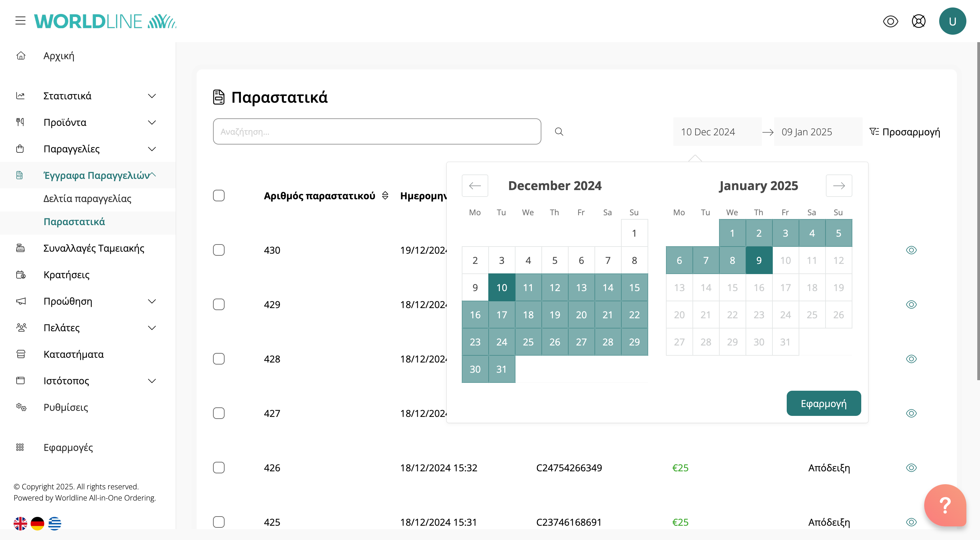Toggle the select-all header checkbox
This screenshot has width=980, height=540.
pyautogui.click(x=219, y=196)
